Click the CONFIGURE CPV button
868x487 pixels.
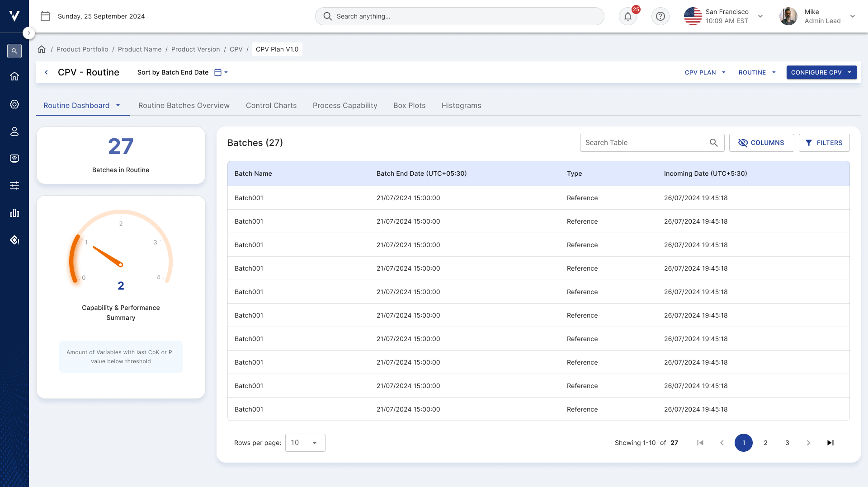821,72
